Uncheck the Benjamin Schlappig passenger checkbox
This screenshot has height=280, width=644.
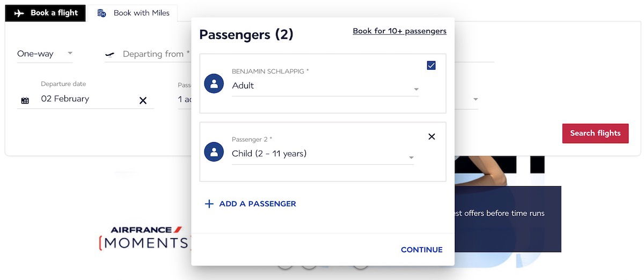431,65
